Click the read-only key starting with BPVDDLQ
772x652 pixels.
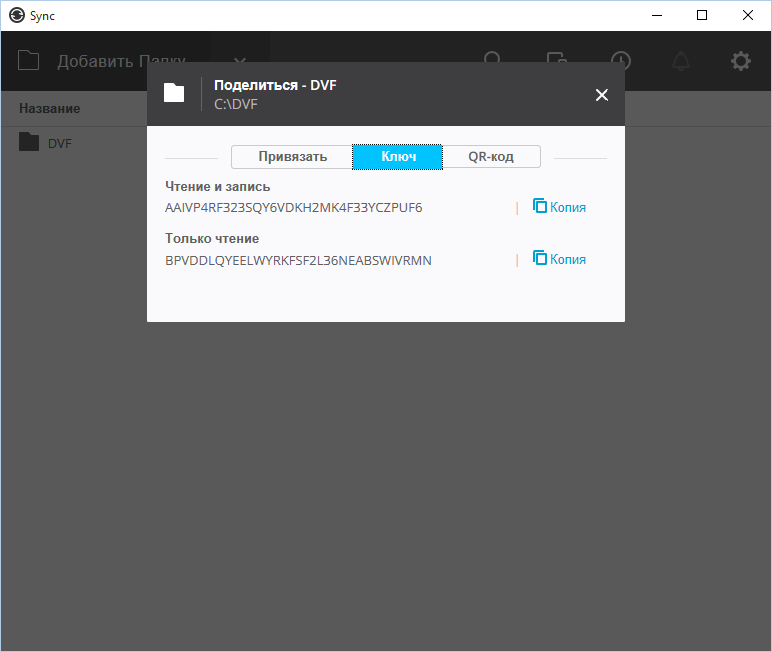pyautogui.click(x=298, y=260)
